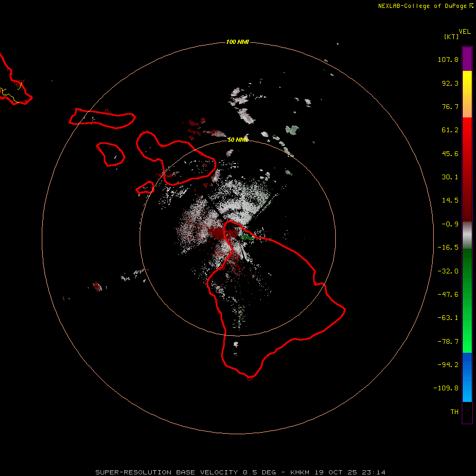
Task: Click the purple swatch on the velocity scale
Action: click(467, 59)
